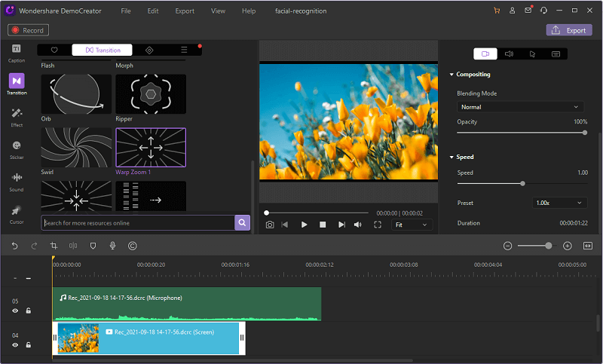Fit timeline to window icon
Image resolution: width=603 pixels, height=364 pixels.
coord(588,246)
